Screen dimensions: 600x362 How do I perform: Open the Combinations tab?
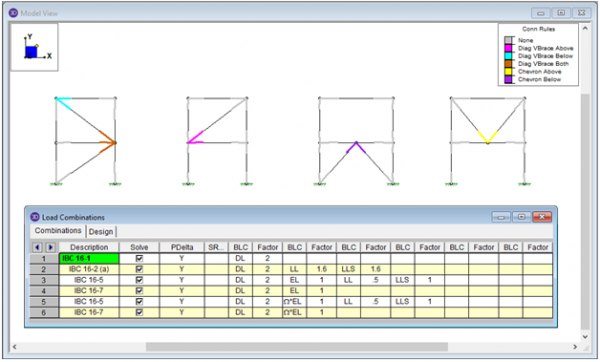58,230
